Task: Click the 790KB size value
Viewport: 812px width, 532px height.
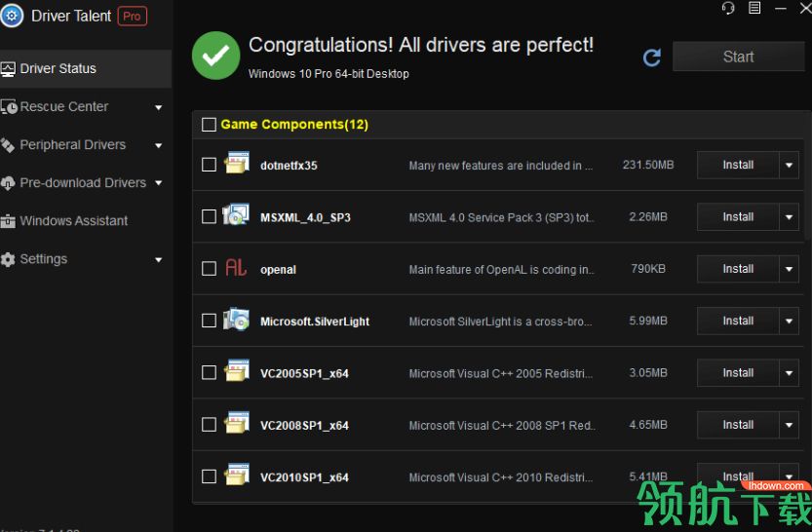Action: 648,269
